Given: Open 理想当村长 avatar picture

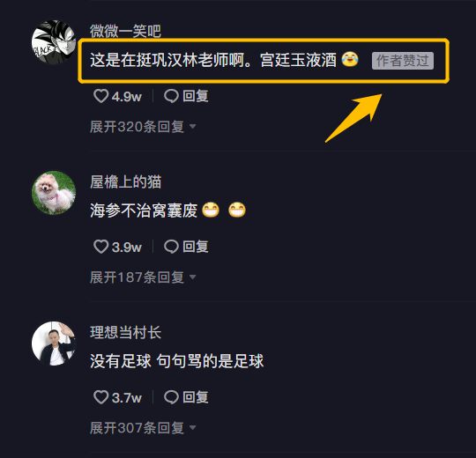Looking at the screenshot, I should pyautogui.click(x=54, y=343).
